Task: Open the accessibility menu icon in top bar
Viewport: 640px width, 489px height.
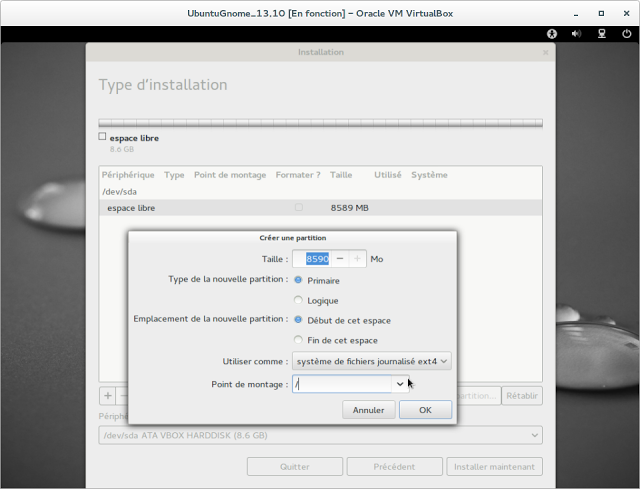Action: point(552,34)
